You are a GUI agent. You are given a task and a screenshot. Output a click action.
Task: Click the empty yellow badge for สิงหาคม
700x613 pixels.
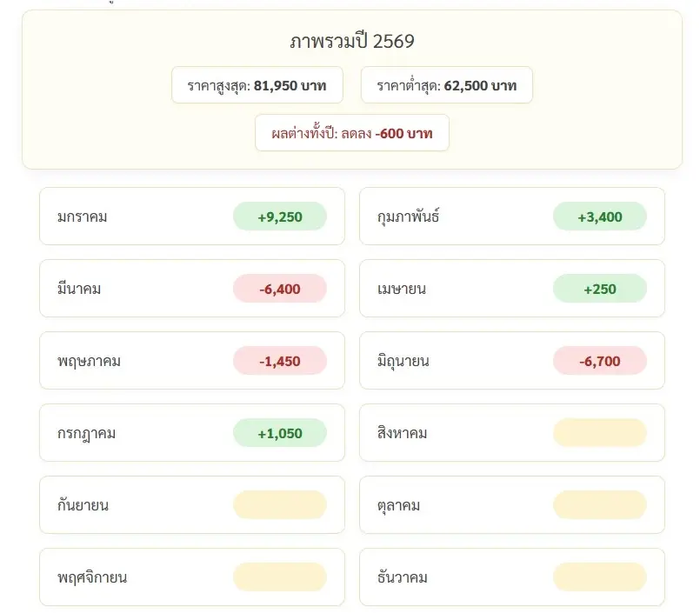click(x=599, y=433)
